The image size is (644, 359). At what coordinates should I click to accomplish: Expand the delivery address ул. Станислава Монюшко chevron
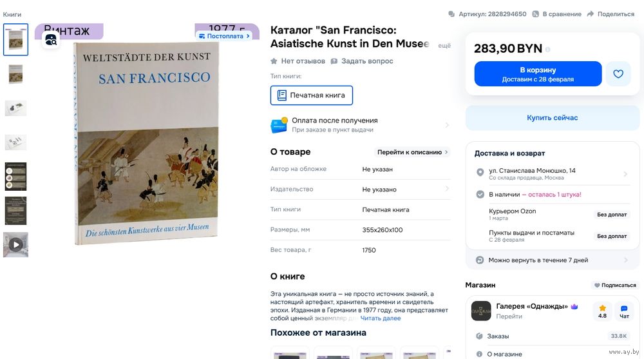[x=625, y=174]
